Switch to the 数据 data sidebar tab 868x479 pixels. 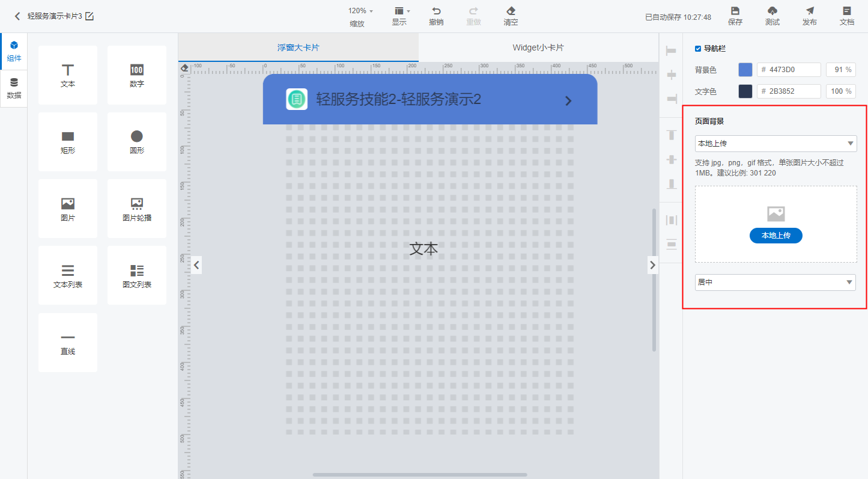(x=14, y=88)
